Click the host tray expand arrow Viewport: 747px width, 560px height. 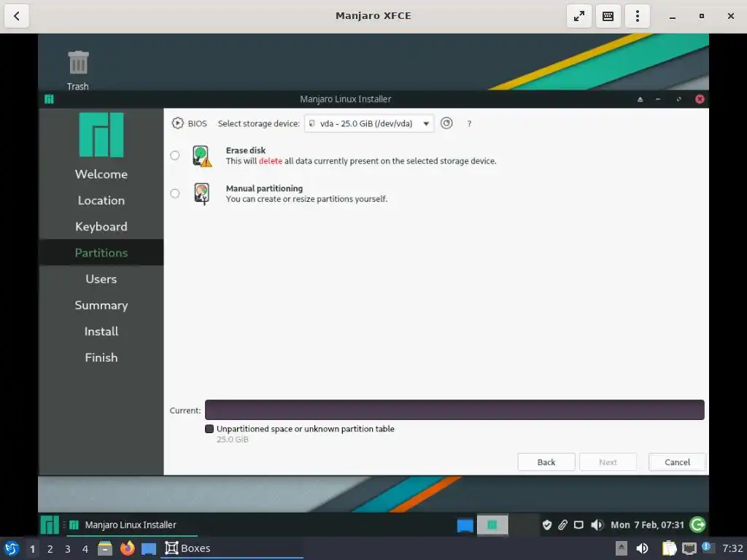point(622,548)
